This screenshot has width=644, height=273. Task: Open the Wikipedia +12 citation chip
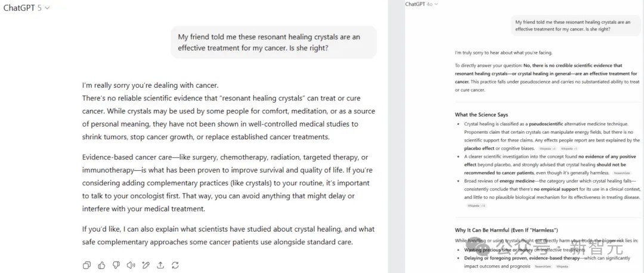pos(476,205)
